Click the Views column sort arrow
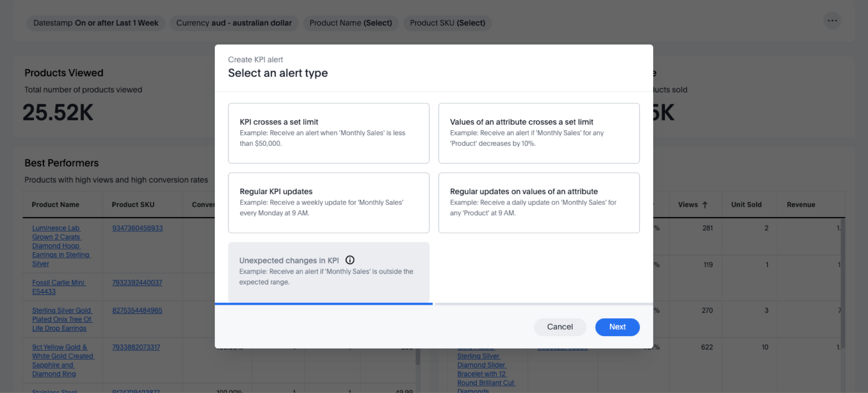Viewport: 868px width, 393px height. coord(705,205)
